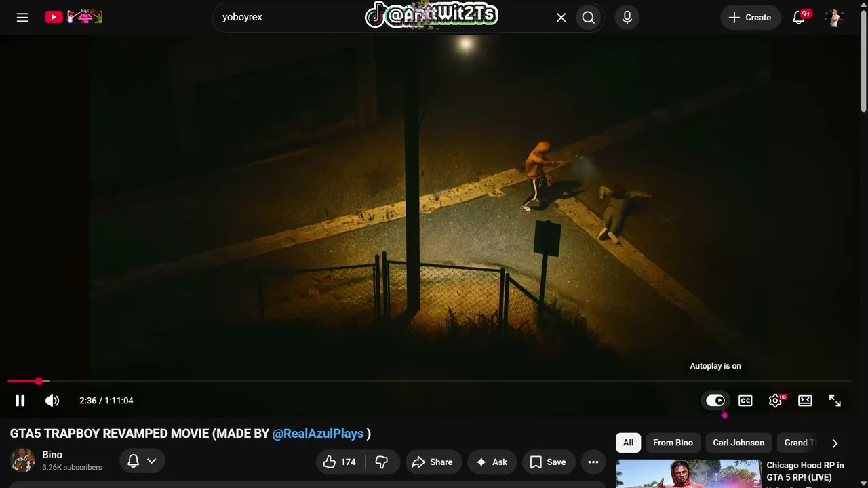Open the Bino channel name
This screenshot has width=868, height=488.
pyautogui.click(x=52, y=455)
